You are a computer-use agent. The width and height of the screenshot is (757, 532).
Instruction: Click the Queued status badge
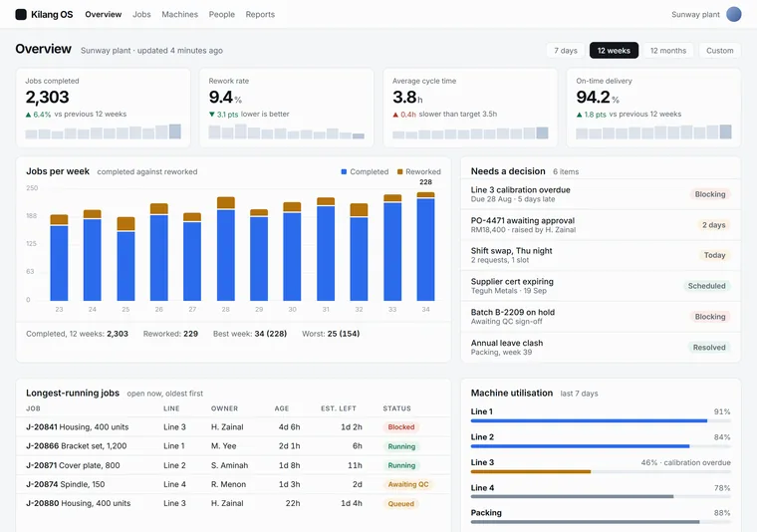point(400,504)
